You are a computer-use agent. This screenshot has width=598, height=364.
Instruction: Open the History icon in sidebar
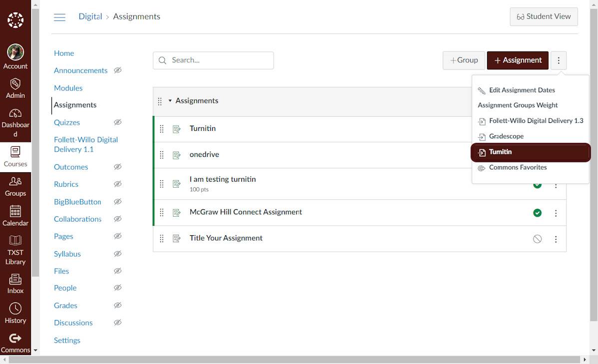15,309
